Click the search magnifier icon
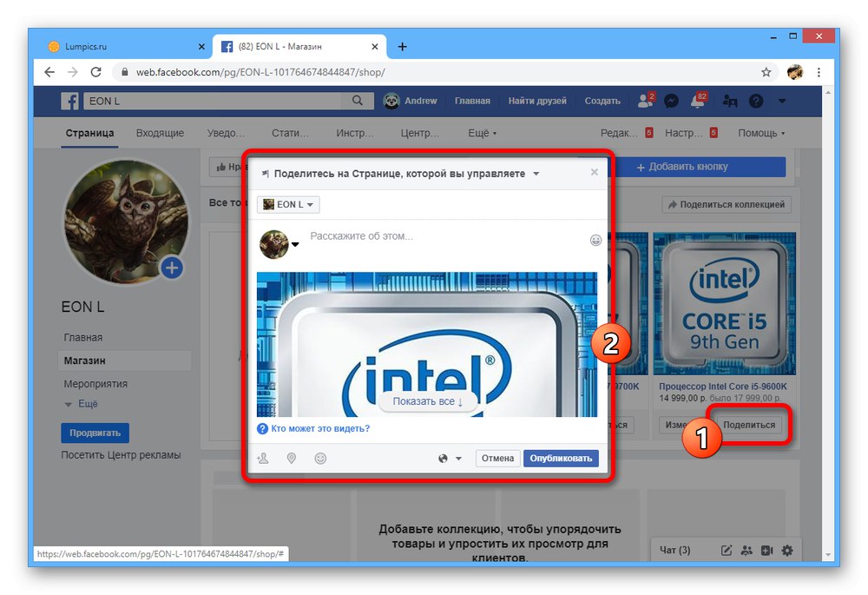 (x=358, y=100)
